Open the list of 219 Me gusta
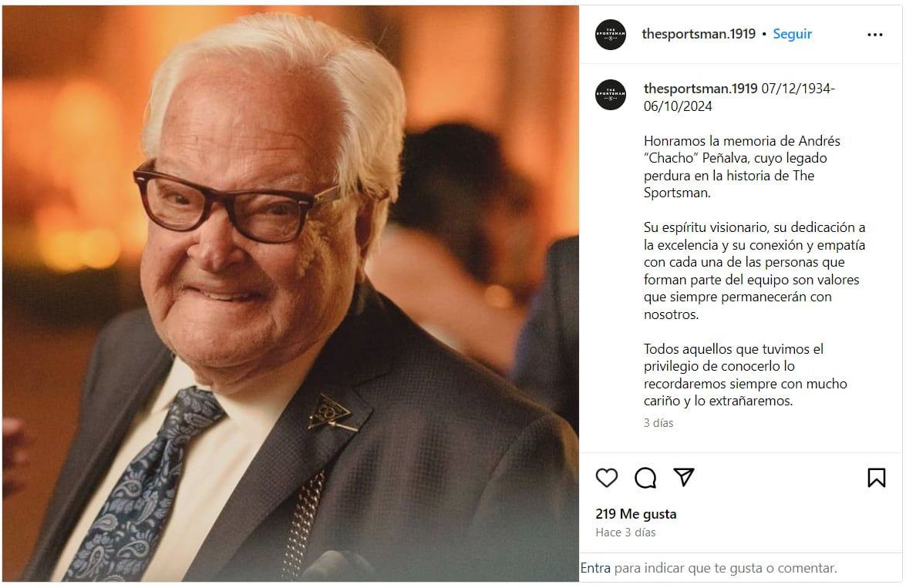Viewport: 906px width, 588px height. click(x=628, y=513)
